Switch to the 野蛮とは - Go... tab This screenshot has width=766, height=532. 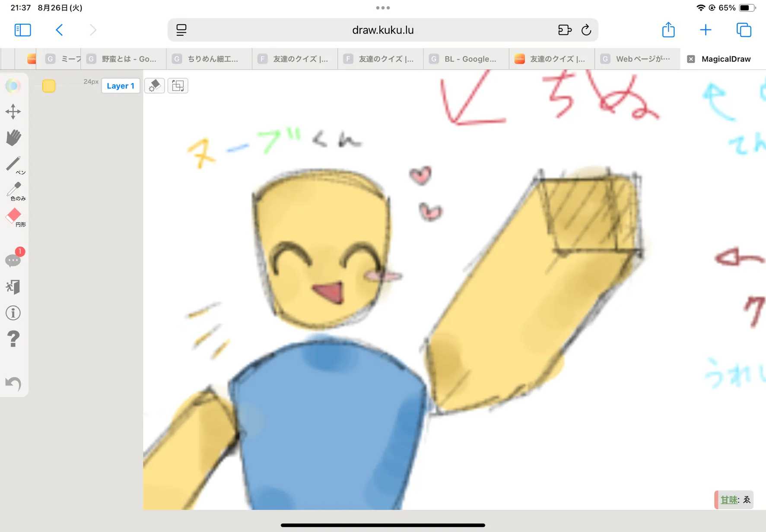click(x=123, y=59)
